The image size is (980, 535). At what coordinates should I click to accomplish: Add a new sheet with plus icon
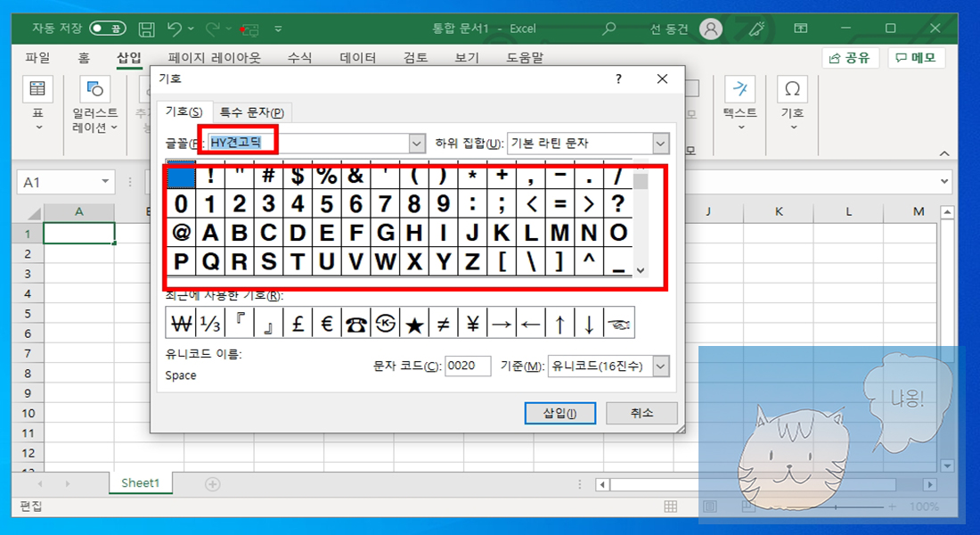click(213, 483)
